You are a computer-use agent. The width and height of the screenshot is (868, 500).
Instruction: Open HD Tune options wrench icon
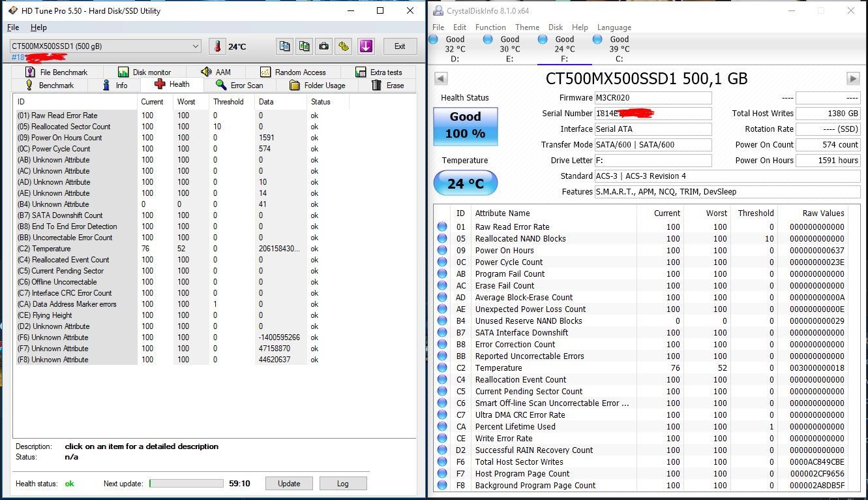coord(344,46)
